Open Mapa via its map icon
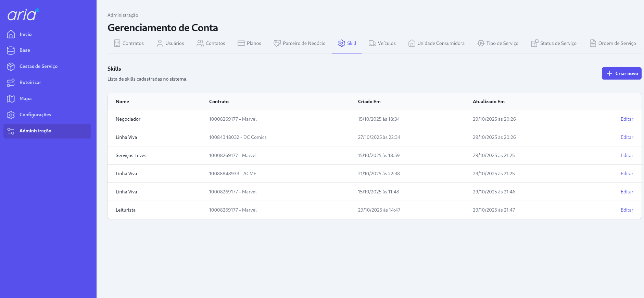Image resolution: width=644 pixels, height=298 pixels. pos(11,99)
